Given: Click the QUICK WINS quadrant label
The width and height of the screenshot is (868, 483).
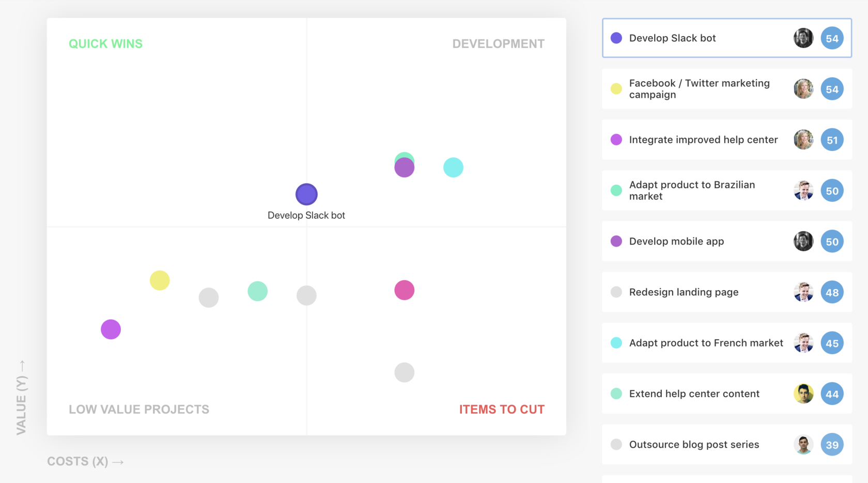Looking at the screenshot, I should tap(105, 43).
